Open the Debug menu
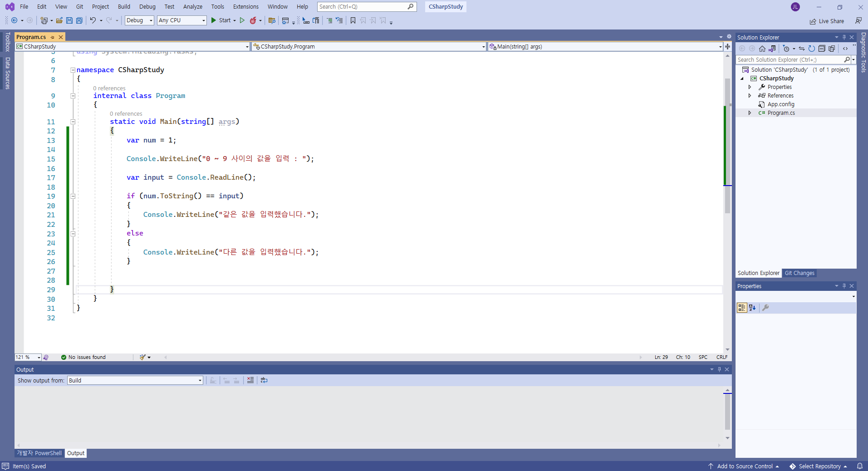 [x=147, y=6]
